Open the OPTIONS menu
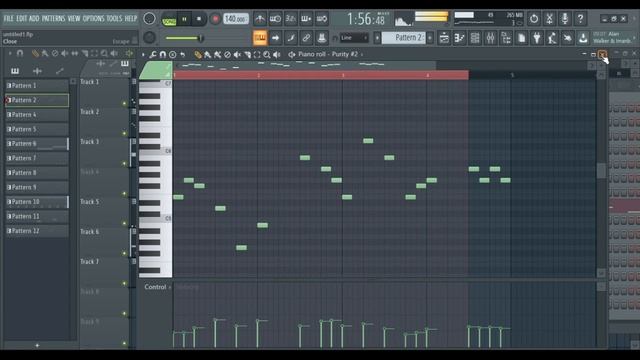 [93, 19]
